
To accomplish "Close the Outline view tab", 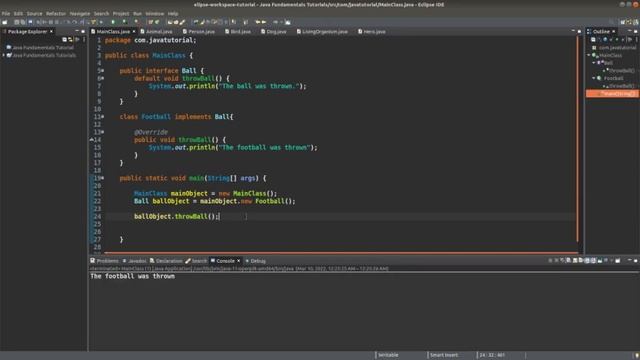I will coord(613,31).
